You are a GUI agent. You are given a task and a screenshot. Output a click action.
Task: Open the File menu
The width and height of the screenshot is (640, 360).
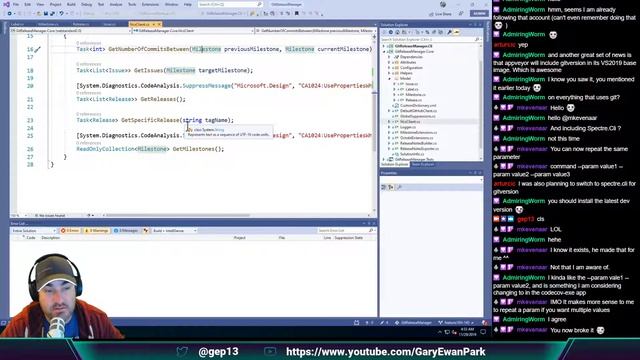[16, 4]
